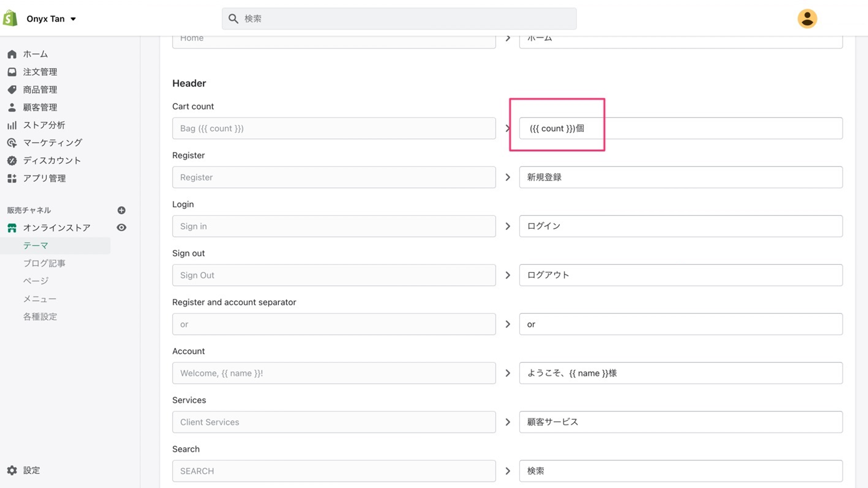868x488 pixels.
Task: Edit the 顧客サービス translation field
Action: 681,422
